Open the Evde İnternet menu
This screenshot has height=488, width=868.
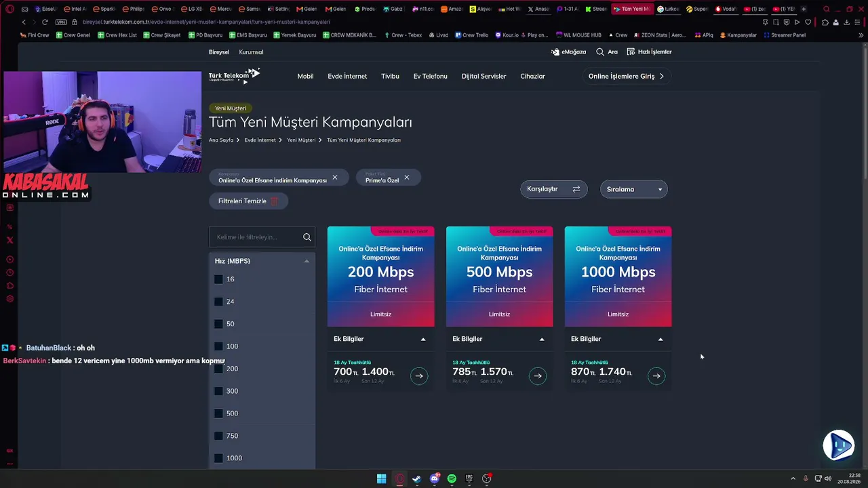point(347,76)
